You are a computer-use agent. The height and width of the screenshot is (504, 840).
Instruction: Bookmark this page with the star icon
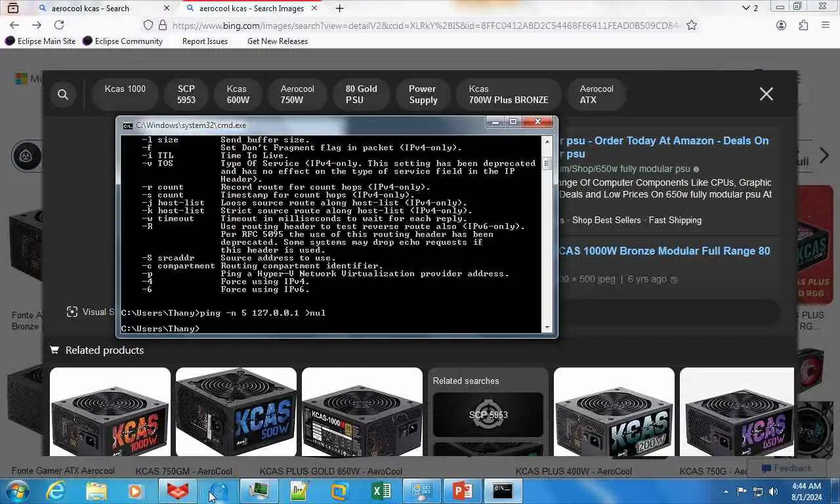[x=691, y=25]
